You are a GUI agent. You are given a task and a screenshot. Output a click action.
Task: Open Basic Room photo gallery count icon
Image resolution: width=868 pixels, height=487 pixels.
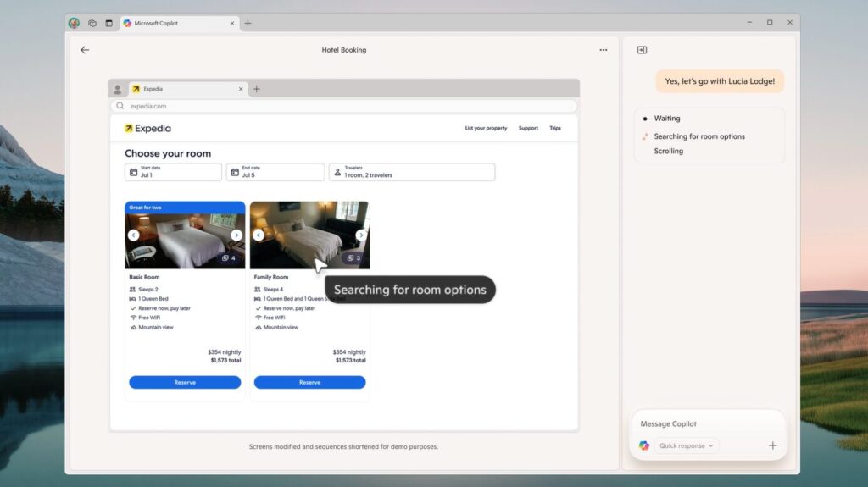229,257
